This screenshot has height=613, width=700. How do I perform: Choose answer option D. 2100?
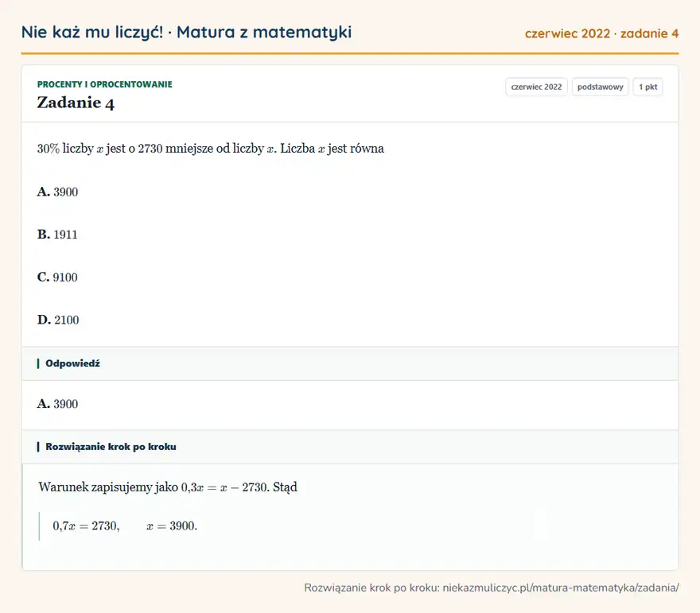tap(58, 320)
